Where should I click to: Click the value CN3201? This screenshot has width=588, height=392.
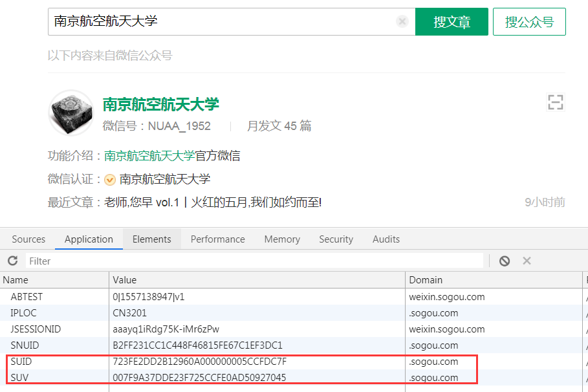coord(130,313)
